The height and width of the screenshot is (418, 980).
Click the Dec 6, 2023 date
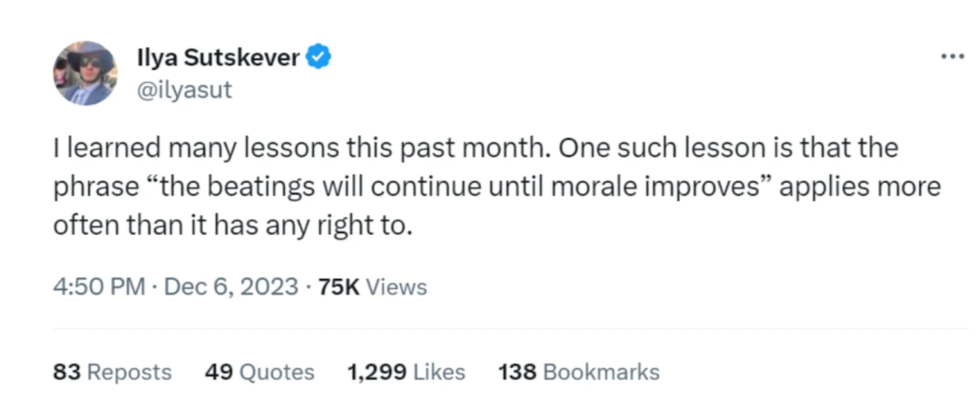pyautogui.click(x=231, y=287)
